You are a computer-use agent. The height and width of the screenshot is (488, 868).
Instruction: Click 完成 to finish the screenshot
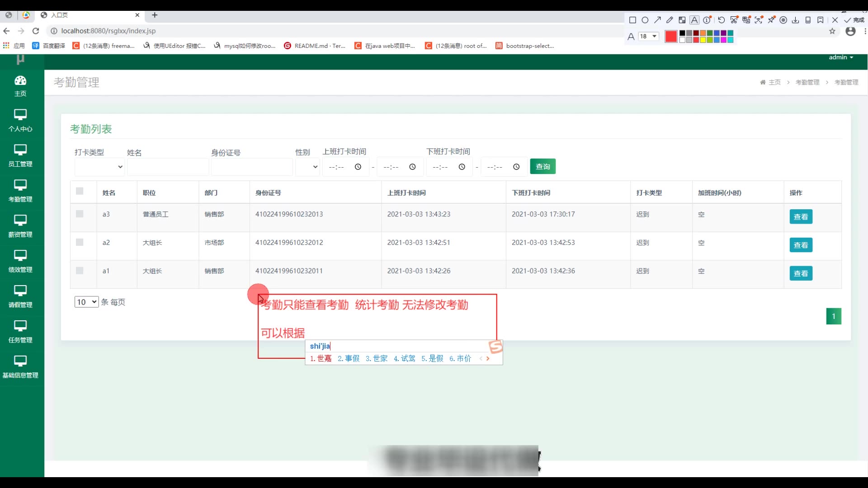click(854, 20)
